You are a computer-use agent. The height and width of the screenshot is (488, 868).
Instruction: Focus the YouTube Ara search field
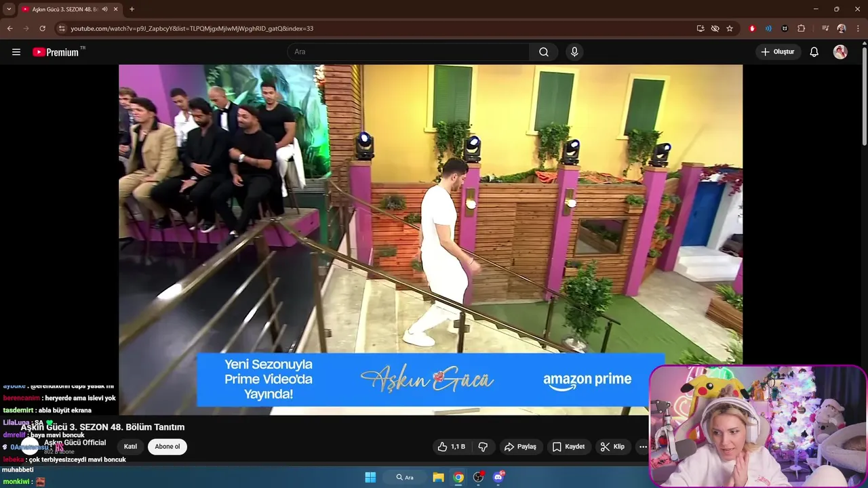[408, 52]
